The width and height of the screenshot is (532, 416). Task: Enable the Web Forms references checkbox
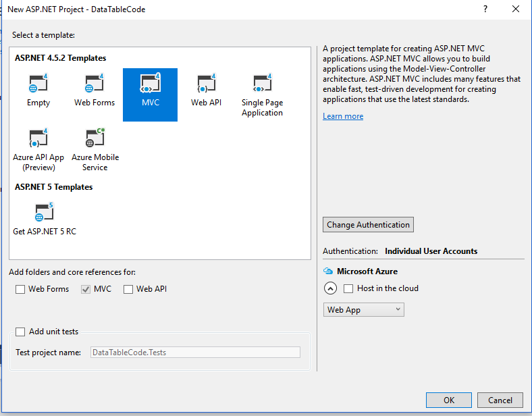(20, 289)
